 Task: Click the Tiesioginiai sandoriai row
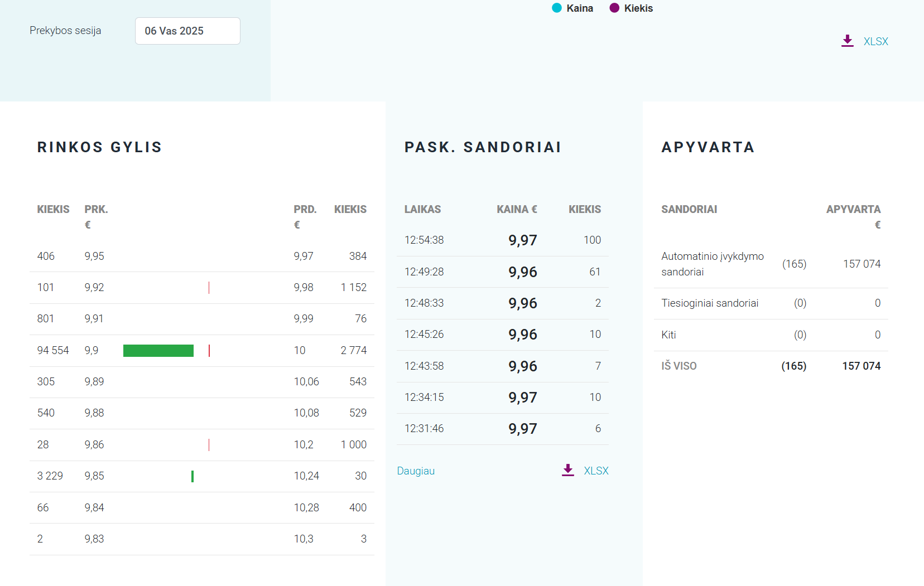(x=770, y=303)
